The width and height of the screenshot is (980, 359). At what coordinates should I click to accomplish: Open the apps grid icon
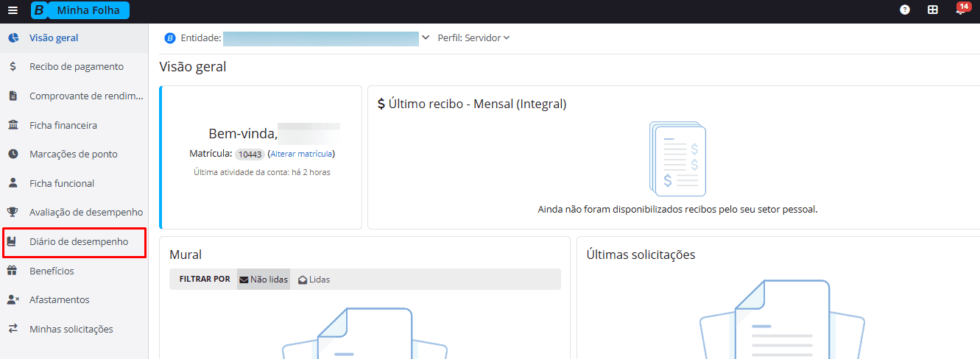[x=932, y=10]
